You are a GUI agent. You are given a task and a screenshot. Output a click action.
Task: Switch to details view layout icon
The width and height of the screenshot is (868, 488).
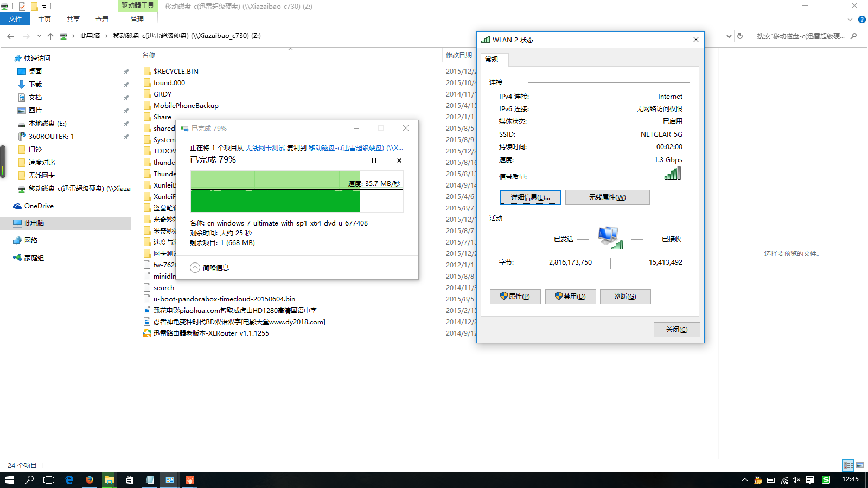[848, 465]
